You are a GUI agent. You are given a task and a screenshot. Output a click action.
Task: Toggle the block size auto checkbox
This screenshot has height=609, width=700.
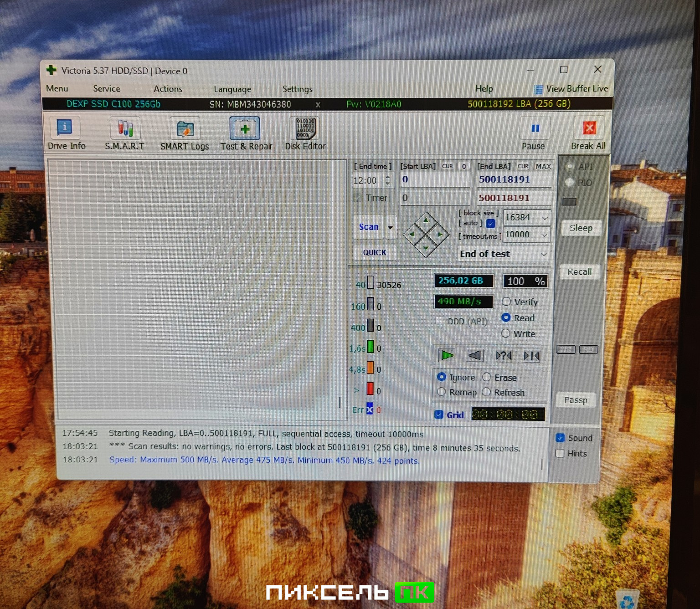[490, 223]
